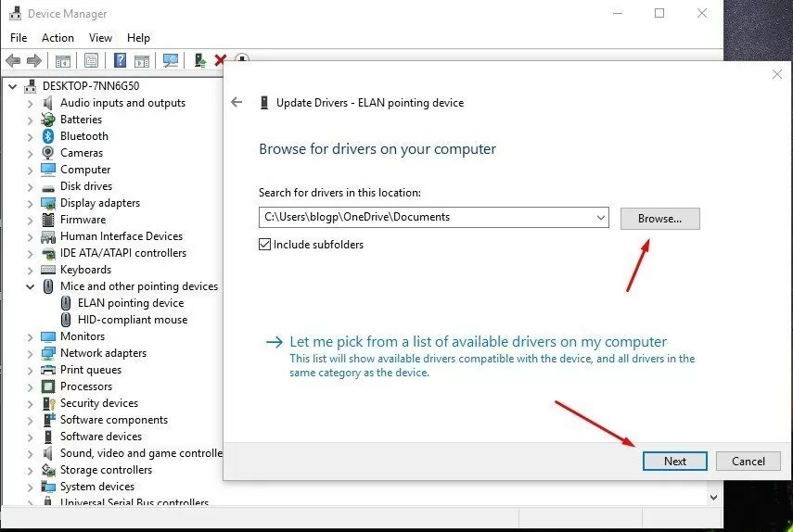
Task: Select the Computer tree item
Action: [85, 170]
